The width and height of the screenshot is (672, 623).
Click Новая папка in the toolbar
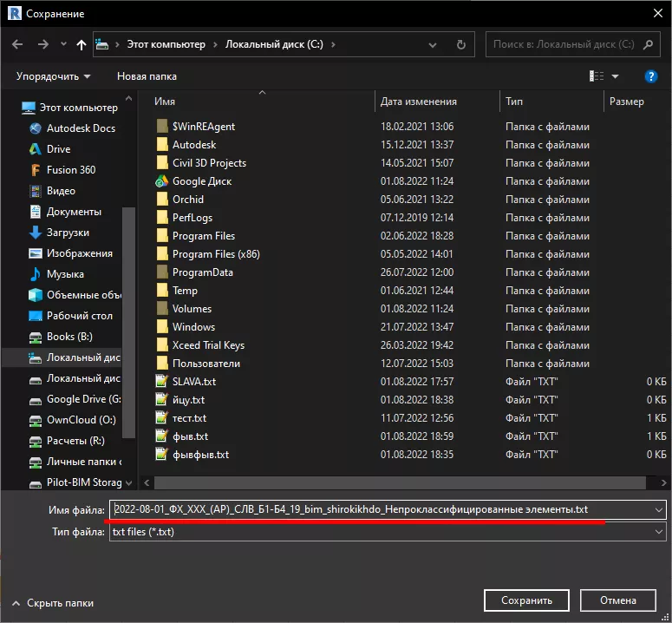147,76
